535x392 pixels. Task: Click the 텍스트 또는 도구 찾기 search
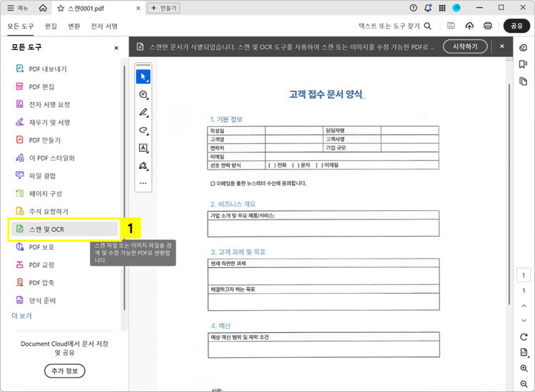coord(394,26)
